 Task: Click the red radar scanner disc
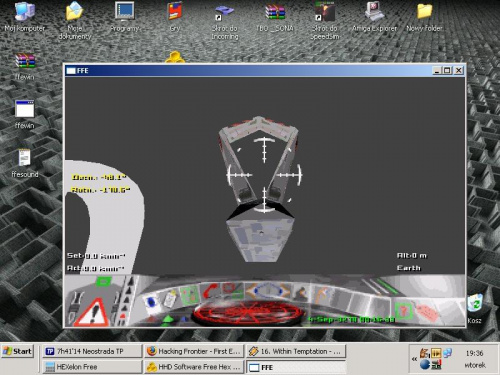[x=248, y=313]
